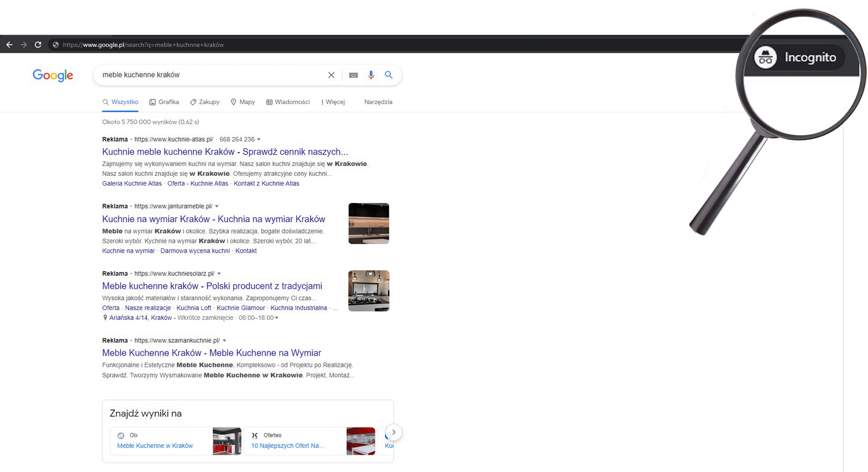Click the Incognito profile icon
Image resolution: width=868 pixels, height=472 pixels.
765,58
